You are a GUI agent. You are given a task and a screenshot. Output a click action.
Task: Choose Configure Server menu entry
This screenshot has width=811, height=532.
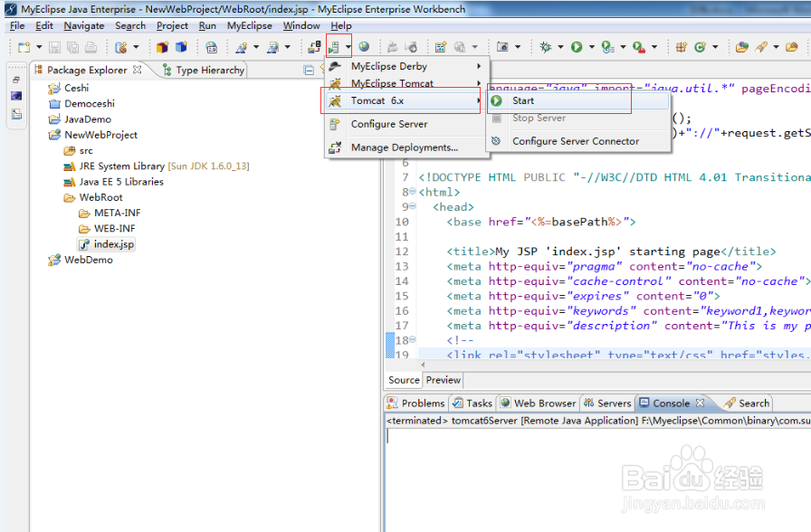407,124
